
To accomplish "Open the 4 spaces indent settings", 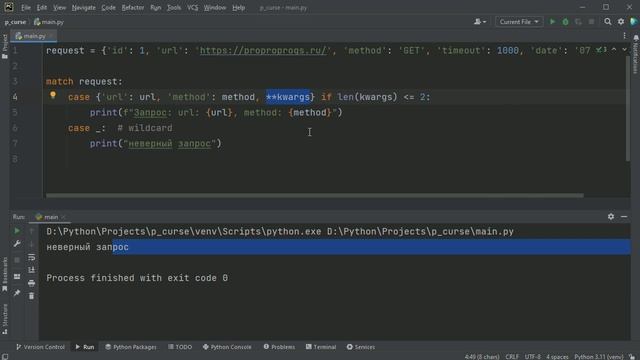I will 557,357.
